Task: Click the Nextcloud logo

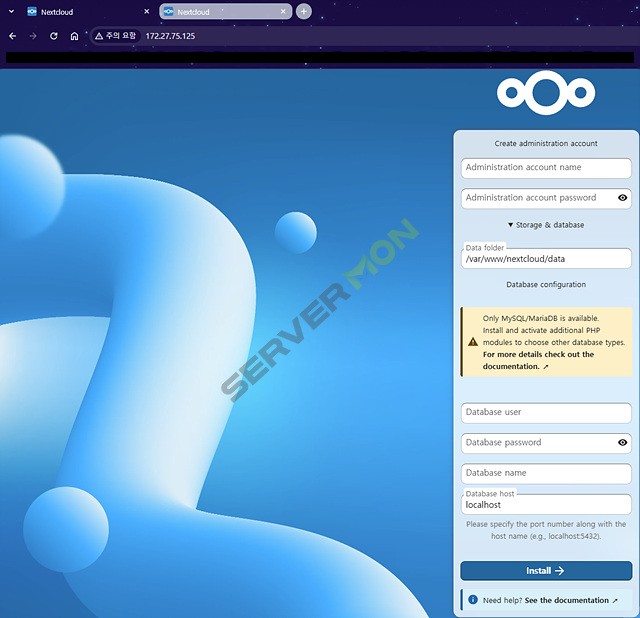Action: [x=546, y=93]
